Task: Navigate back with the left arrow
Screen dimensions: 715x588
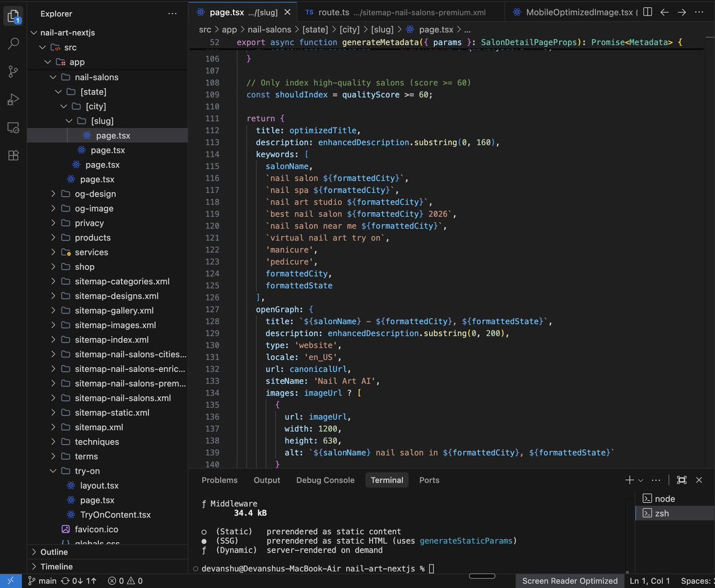Action: coord(664,12)
